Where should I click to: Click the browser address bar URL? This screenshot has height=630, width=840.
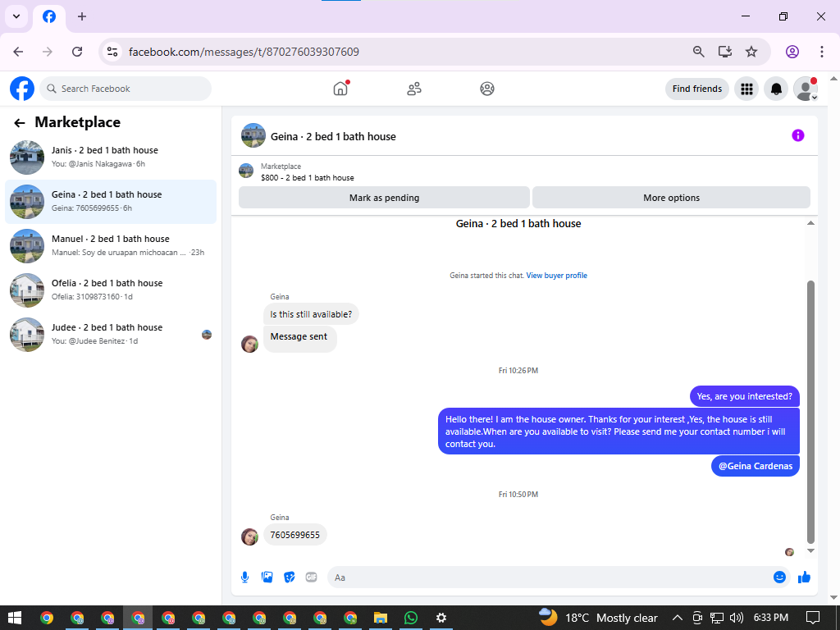[244, 52]
